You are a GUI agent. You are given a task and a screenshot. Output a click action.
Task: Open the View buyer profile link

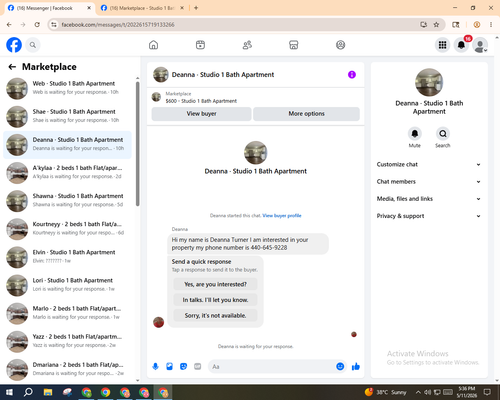tap(282, 216)
